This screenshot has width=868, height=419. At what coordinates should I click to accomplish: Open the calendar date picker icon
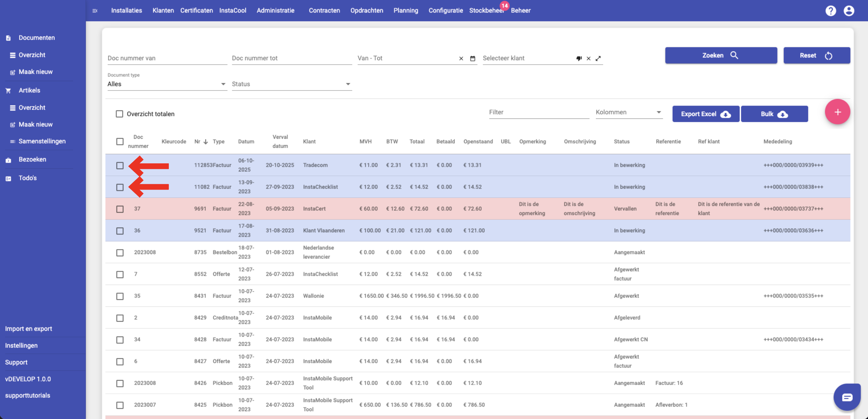tap(472, 58)
